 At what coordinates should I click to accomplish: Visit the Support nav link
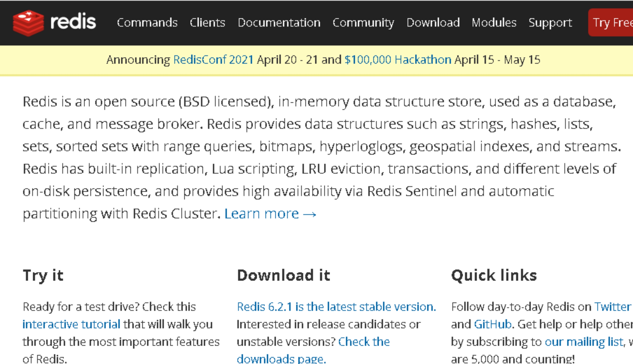(x=550, y=23)
